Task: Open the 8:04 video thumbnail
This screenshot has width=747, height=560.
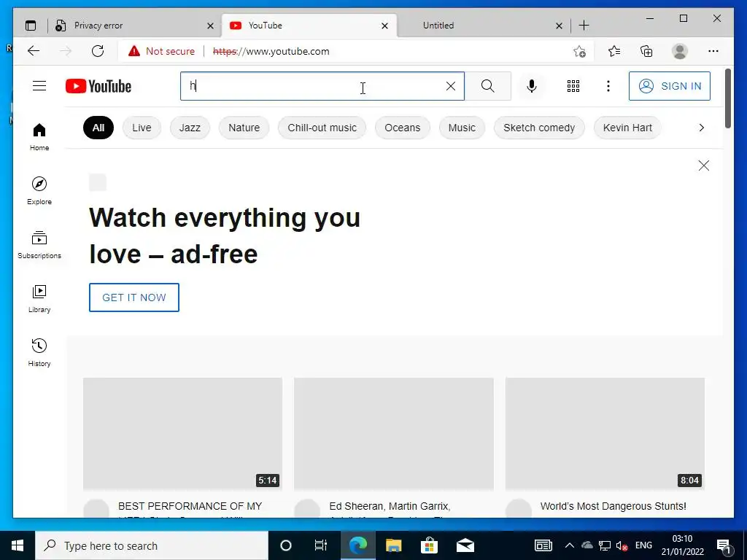Action: tap(605, 434)
